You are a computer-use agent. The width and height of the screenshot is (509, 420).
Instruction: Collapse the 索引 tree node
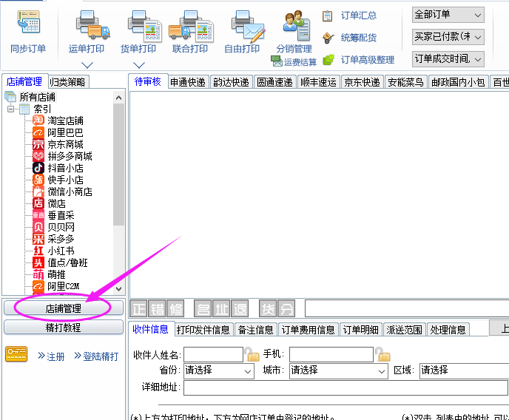point(11,109)
